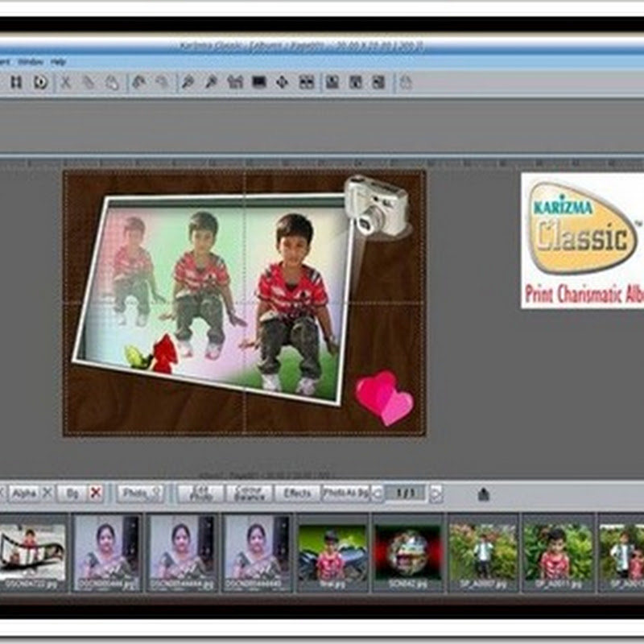
Task: Click the Edit Photo button
Action: tap(200, 493)
